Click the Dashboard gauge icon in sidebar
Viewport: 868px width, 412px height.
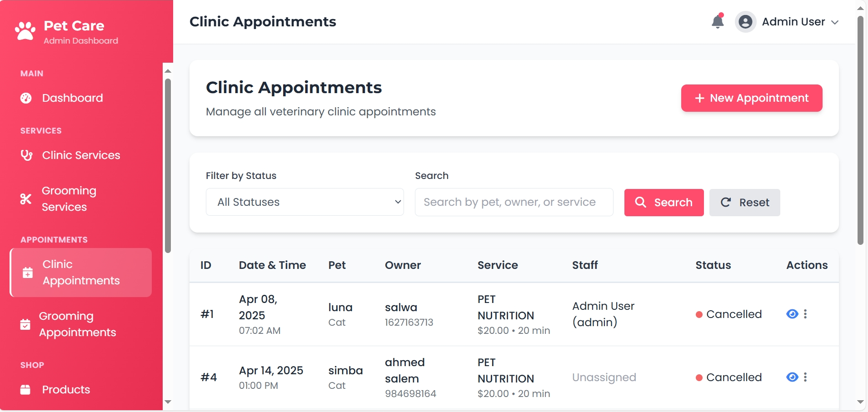tap(26, 98)
